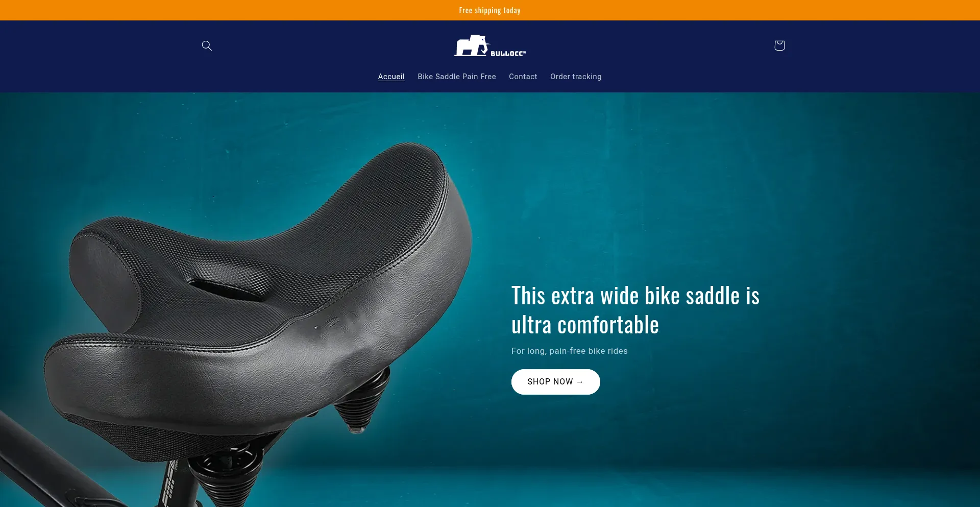Open the Bike Saddle Pain Free page
980x507 pixels.
(457, 77)
